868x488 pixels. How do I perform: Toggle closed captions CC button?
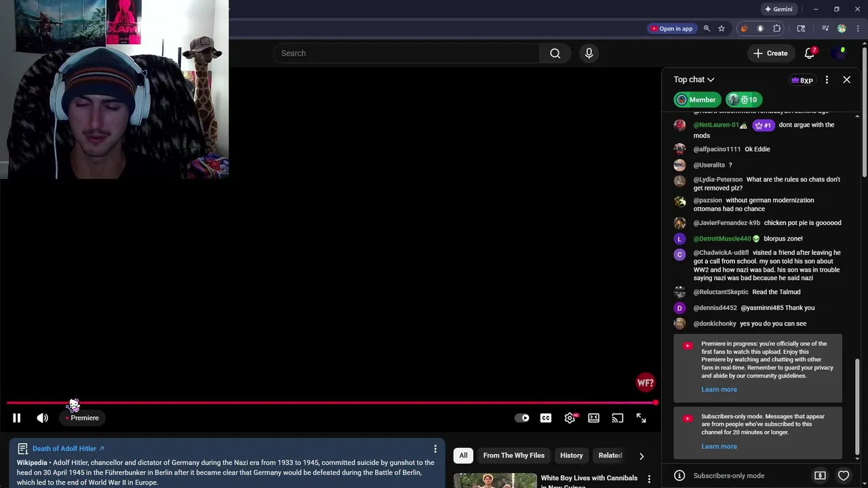pyautogui.click(x=546, y=418)
